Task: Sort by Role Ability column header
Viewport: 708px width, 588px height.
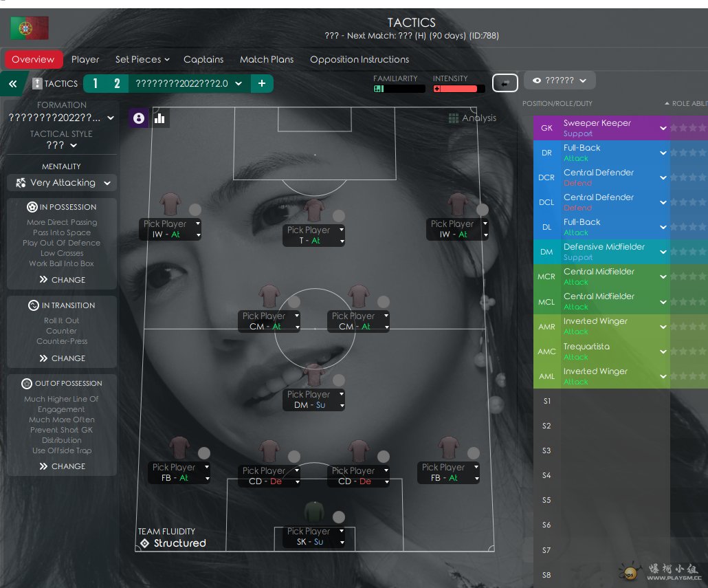Action: [x=686, y=103]
